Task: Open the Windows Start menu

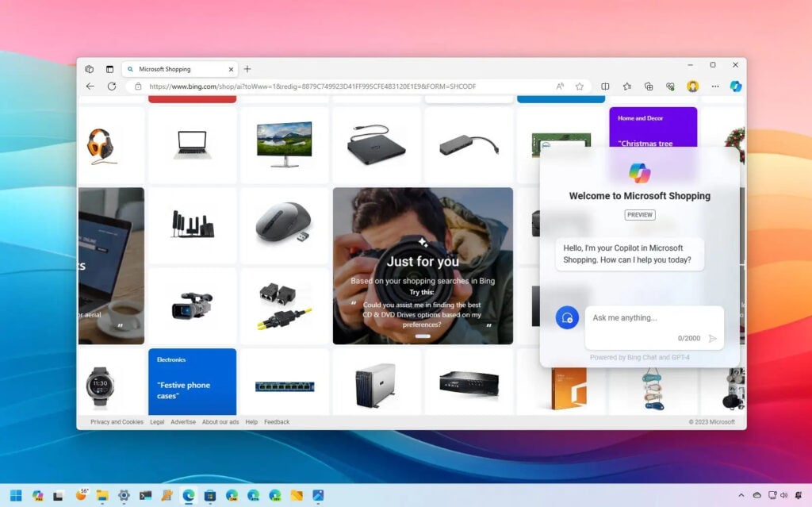Action: 16,496
